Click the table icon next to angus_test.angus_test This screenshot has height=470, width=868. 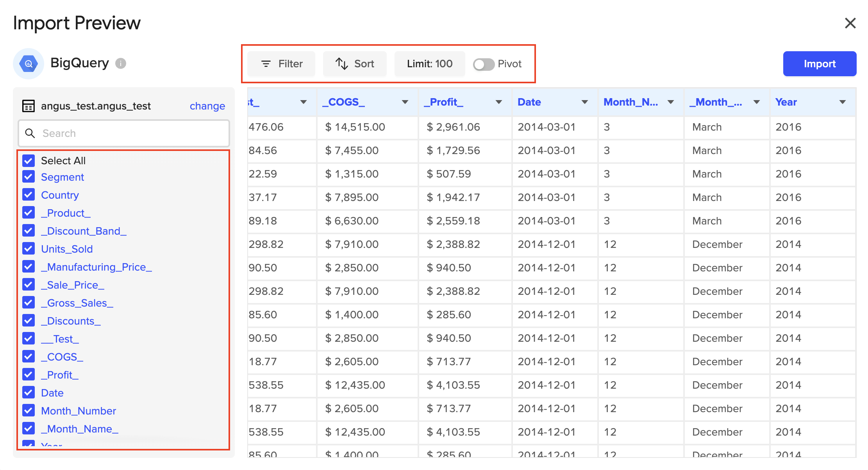point(29,106)
